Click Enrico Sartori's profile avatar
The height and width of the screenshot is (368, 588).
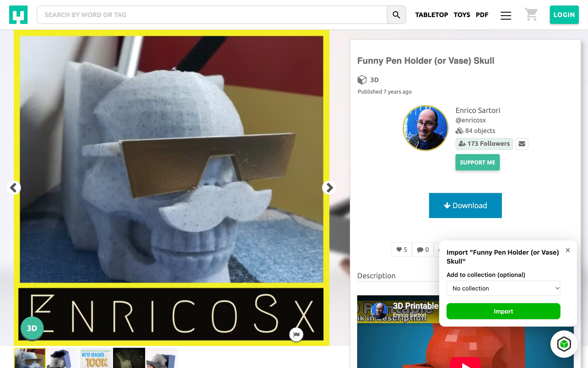425,128
